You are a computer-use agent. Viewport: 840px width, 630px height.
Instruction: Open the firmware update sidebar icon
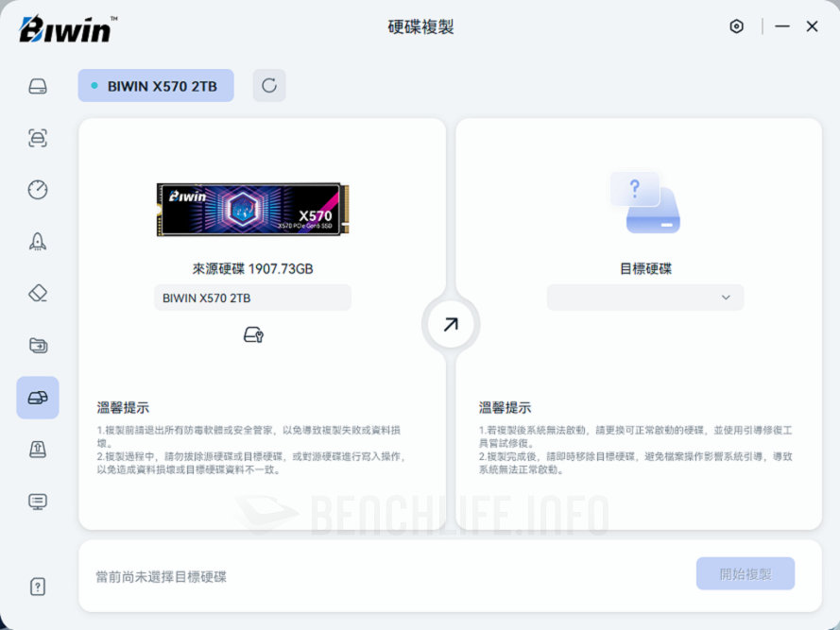pos(38,450)
